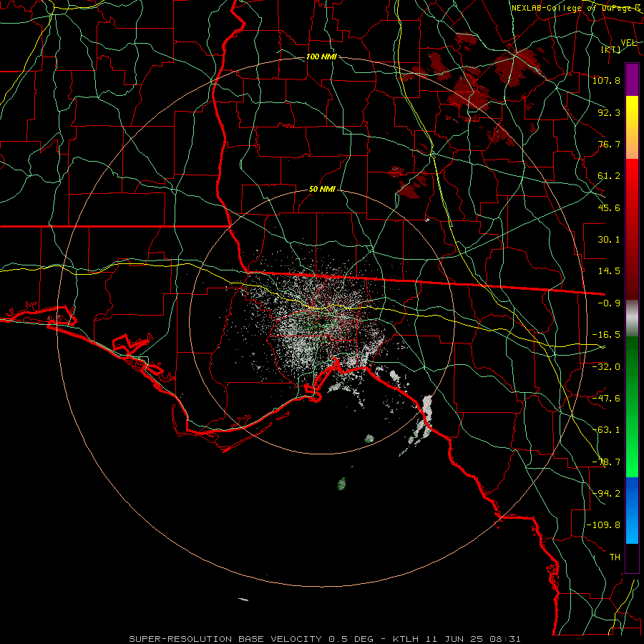The height and width of the screenshot is (644, 644).
Task: Click the 45.6 scale value
Action: coord(609,208)
